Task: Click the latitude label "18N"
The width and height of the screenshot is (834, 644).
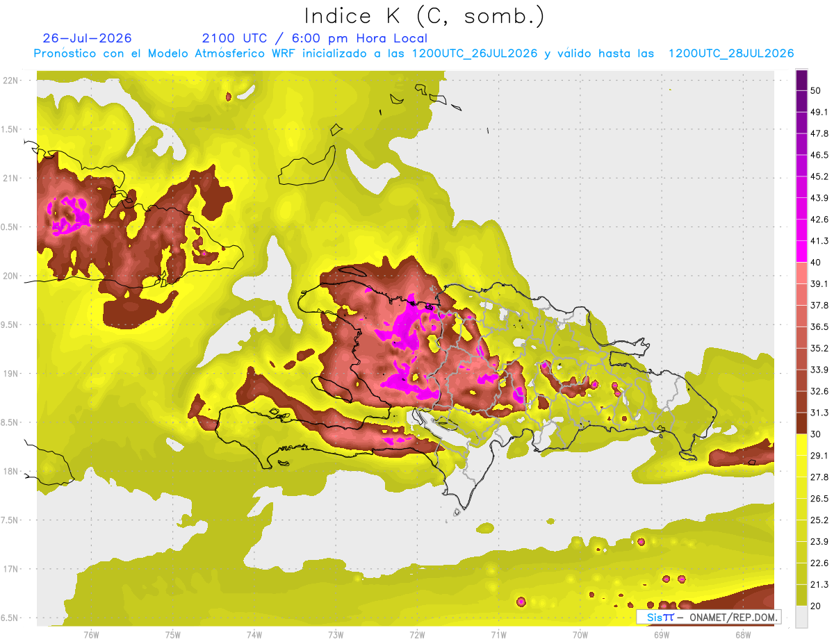Action: pyautogui.click(x=11, y=471)
